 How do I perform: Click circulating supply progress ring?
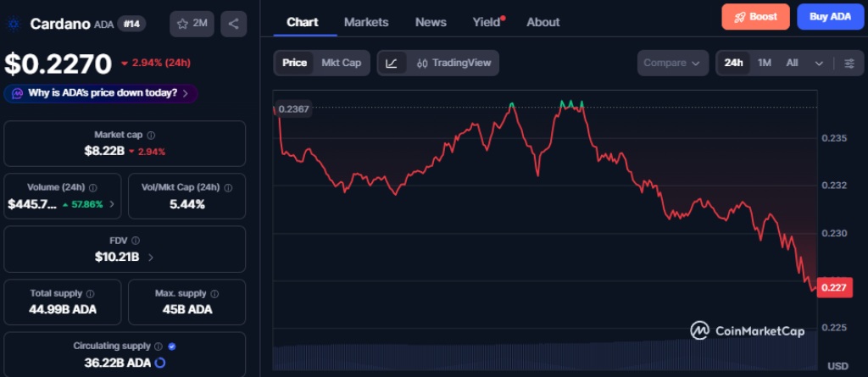tap(160, 363)
